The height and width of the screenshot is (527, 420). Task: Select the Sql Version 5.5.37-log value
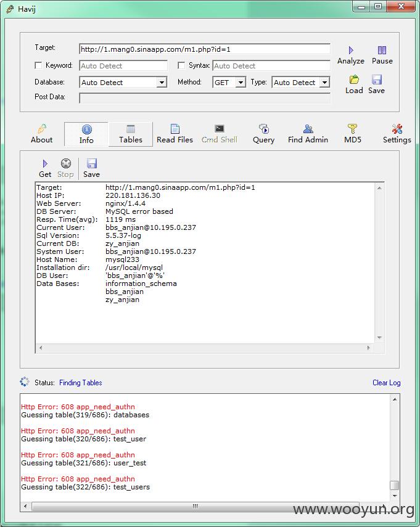tap(123, 235)
